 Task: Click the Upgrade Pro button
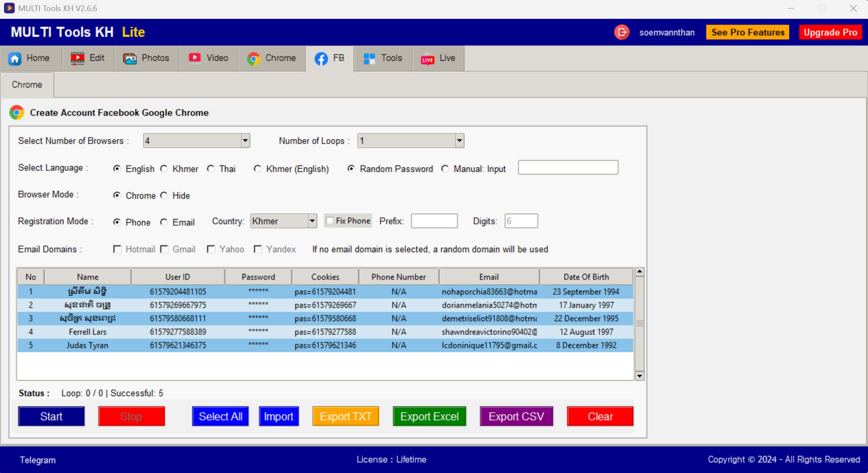tap(830, 32)
